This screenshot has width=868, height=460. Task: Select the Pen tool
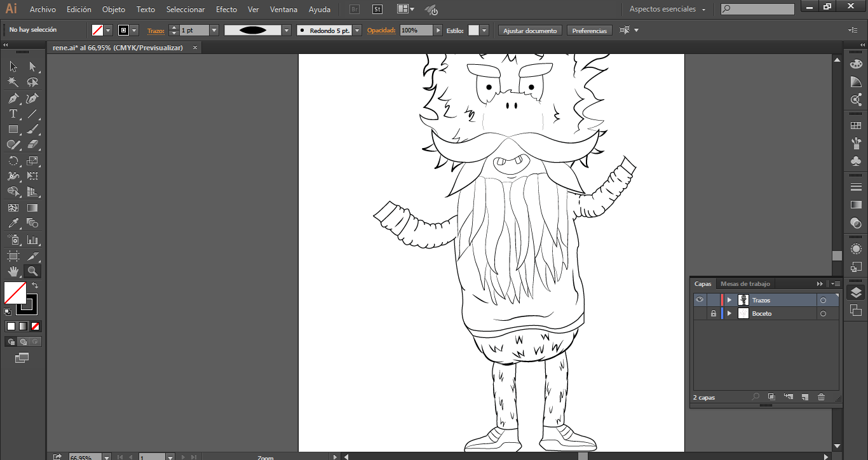(x=13, y=98)
